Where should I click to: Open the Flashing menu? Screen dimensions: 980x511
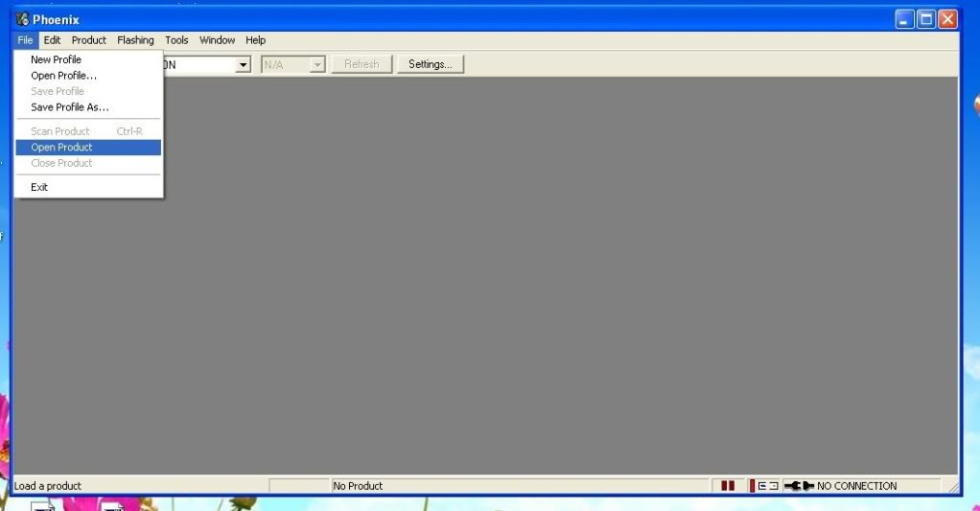[135, 40]
